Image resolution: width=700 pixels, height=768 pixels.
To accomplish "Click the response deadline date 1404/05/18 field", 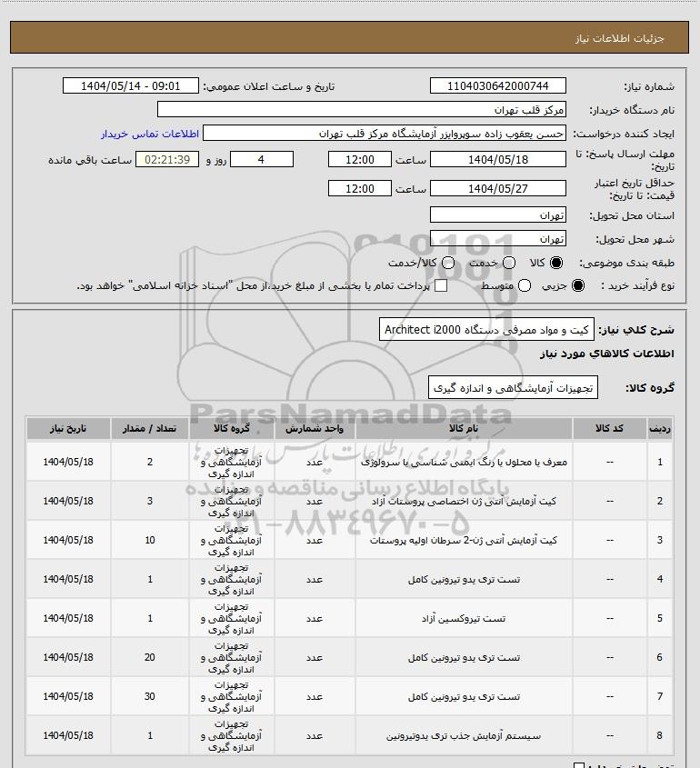I will [497, 159].
